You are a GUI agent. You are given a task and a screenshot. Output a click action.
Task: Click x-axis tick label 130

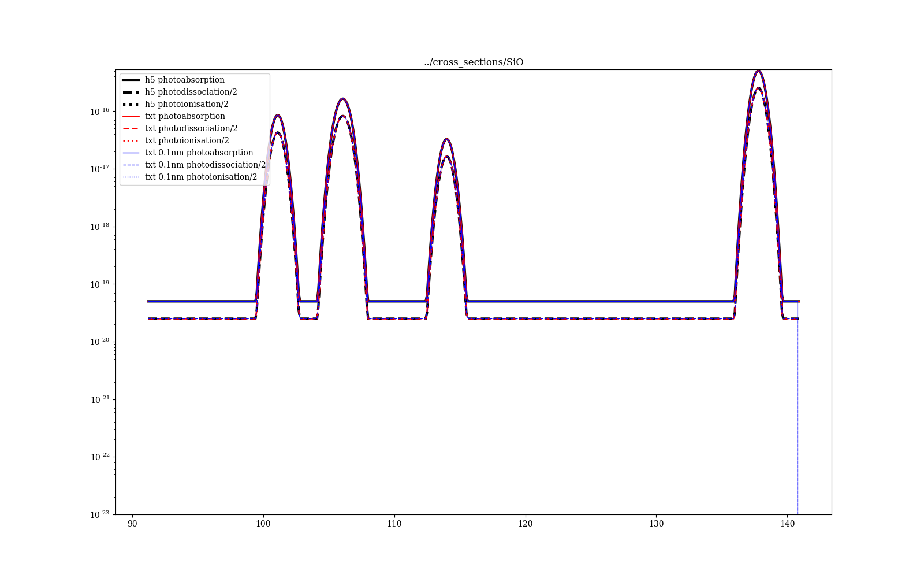pyautogui.click(x=657, y=524)
